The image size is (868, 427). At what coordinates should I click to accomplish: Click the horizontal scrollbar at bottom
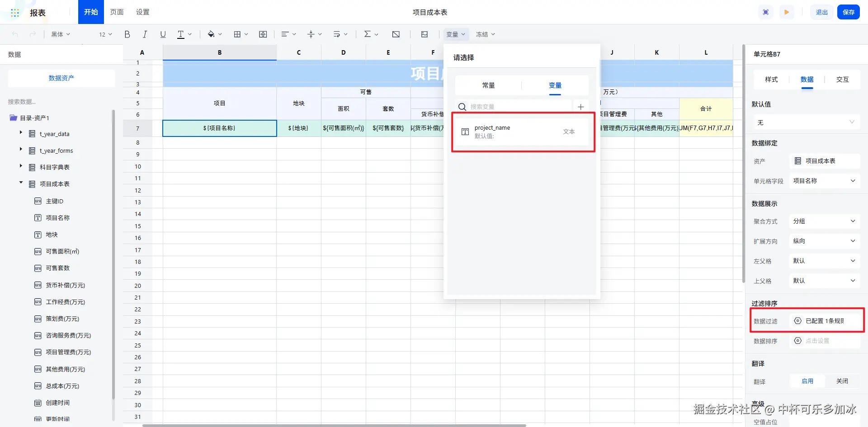[x=334, y=425]
